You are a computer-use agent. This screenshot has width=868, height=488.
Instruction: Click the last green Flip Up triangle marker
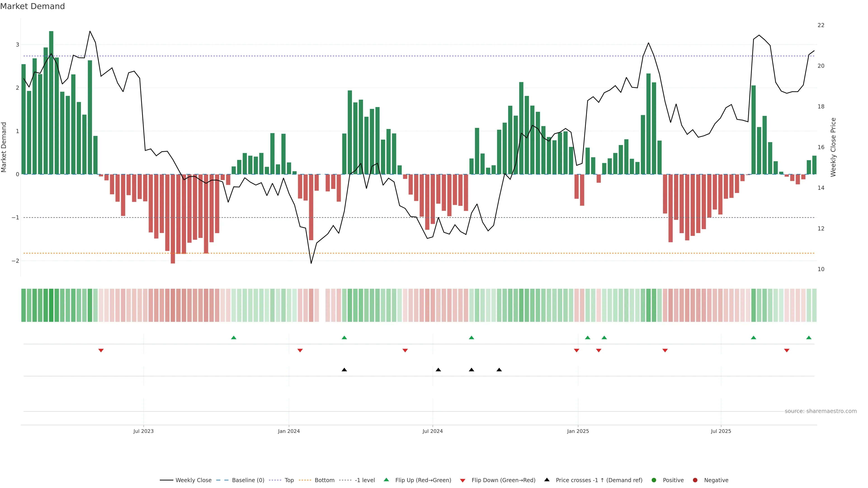click(809, 338)
